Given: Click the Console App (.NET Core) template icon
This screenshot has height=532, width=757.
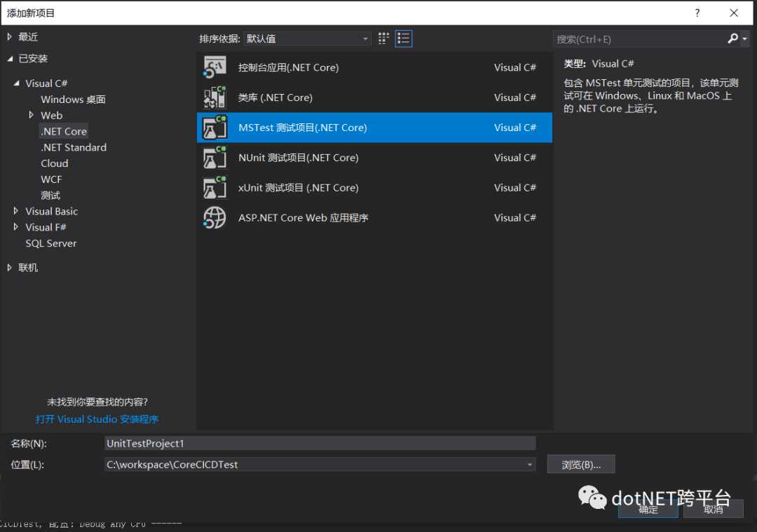Looking at the screenshot, I should [215, 67].
